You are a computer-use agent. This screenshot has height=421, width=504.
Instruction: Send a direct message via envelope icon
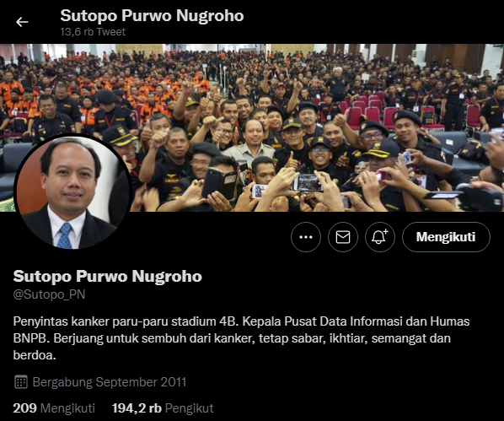click(343, 237)
